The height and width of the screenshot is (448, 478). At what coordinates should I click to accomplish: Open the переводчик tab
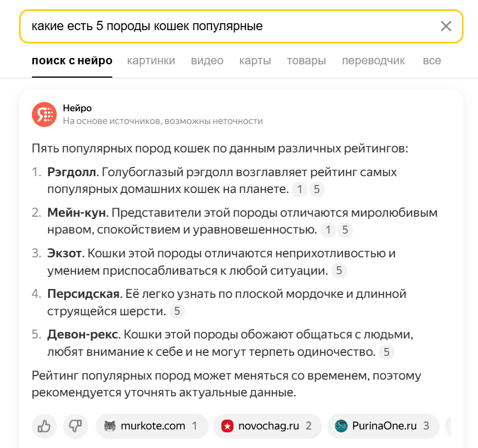tap(373, 61)
